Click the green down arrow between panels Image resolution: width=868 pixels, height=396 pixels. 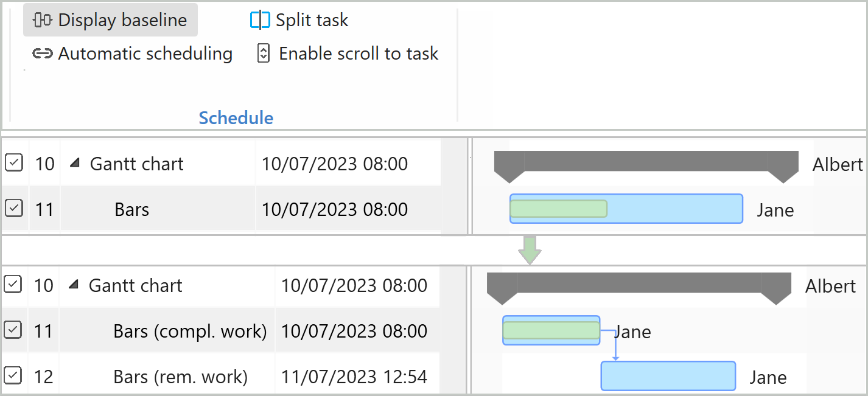530,249
